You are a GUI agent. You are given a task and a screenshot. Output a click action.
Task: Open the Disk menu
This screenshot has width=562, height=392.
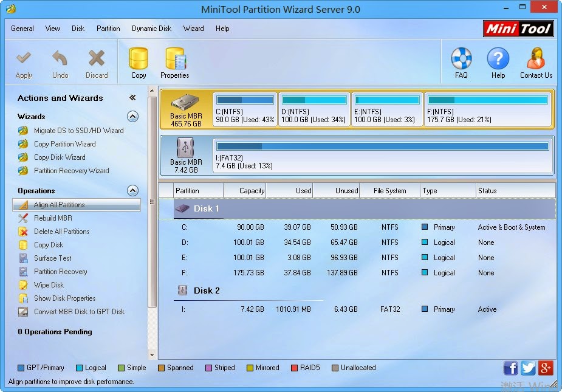(78, 29)
